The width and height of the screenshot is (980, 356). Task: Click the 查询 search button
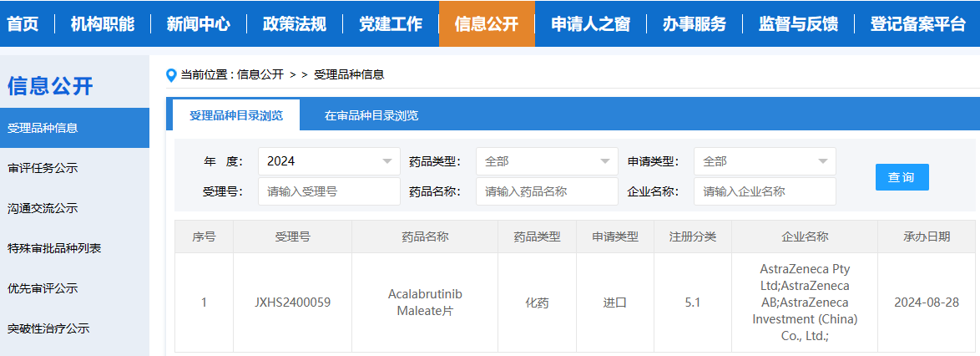tap(902, 177)
